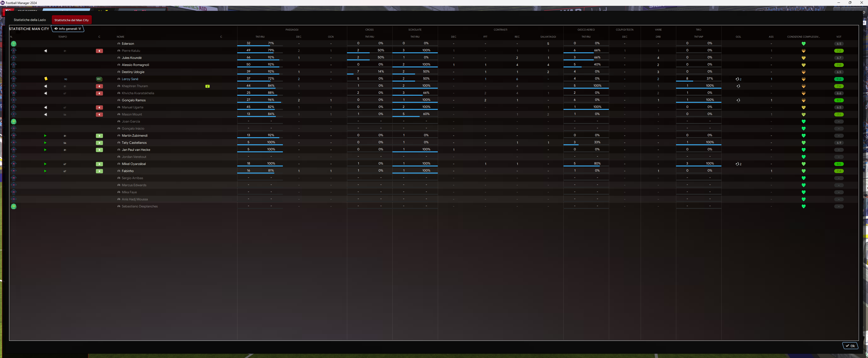Click Pierre Kalulu's red substituted-off icon
The width and height of the screenshot is (868, 358).
point(99,51)
